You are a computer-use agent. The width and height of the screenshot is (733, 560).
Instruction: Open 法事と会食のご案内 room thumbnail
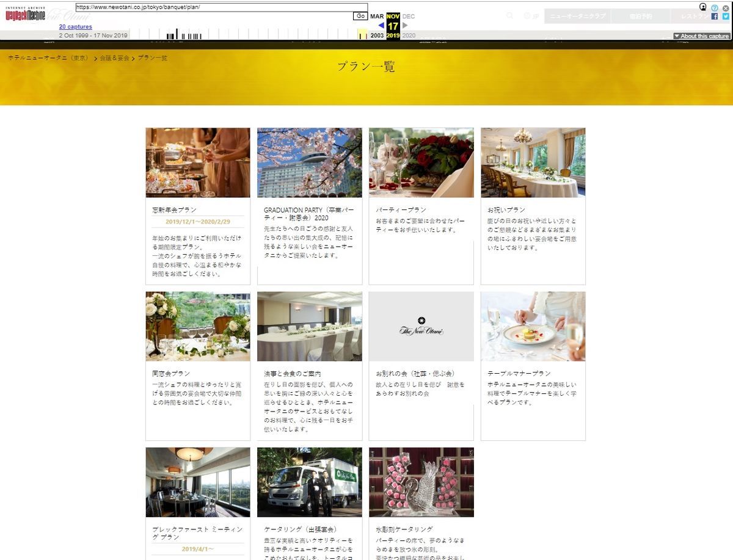[x=310, y=326]
